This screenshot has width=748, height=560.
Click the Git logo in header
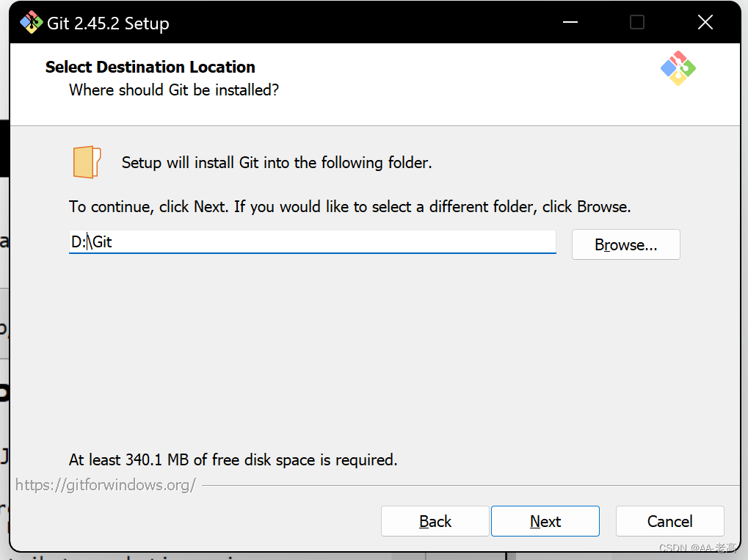(678, 68)
